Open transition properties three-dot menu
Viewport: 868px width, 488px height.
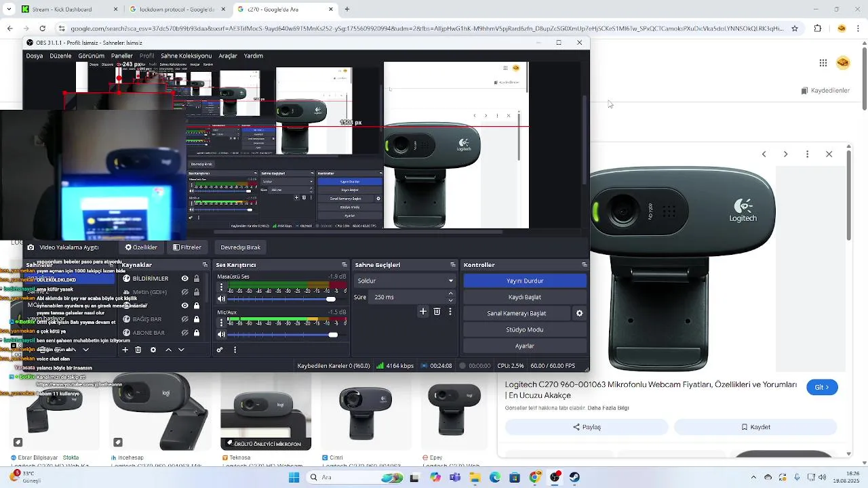(x=450, y=312)
